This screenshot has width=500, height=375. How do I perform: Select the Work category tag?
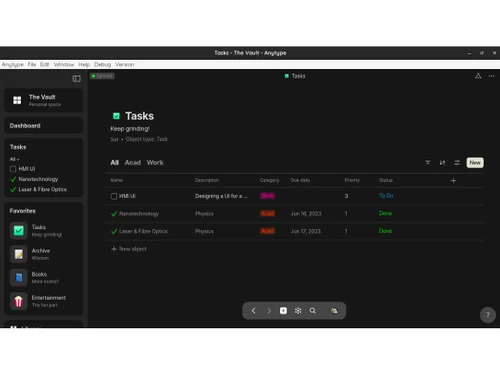[267, 196]
